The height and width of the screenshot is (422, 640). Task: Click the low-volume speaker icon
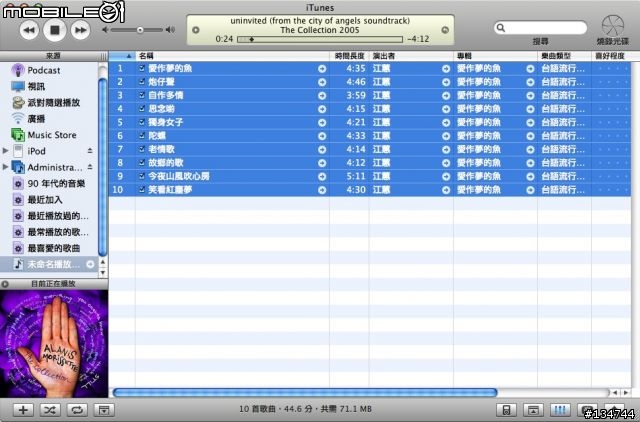pyautogui.click(x=105, y=30)
